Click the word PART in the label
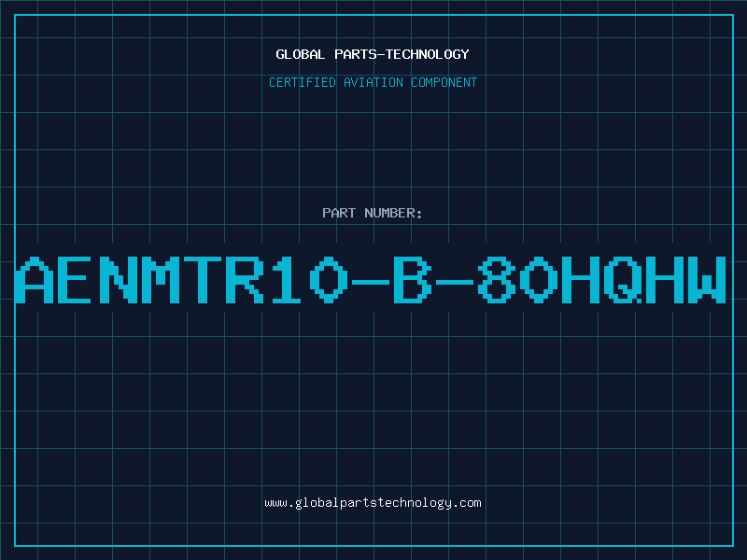Viewport: 747px width, 560px height. click(339, 213)
